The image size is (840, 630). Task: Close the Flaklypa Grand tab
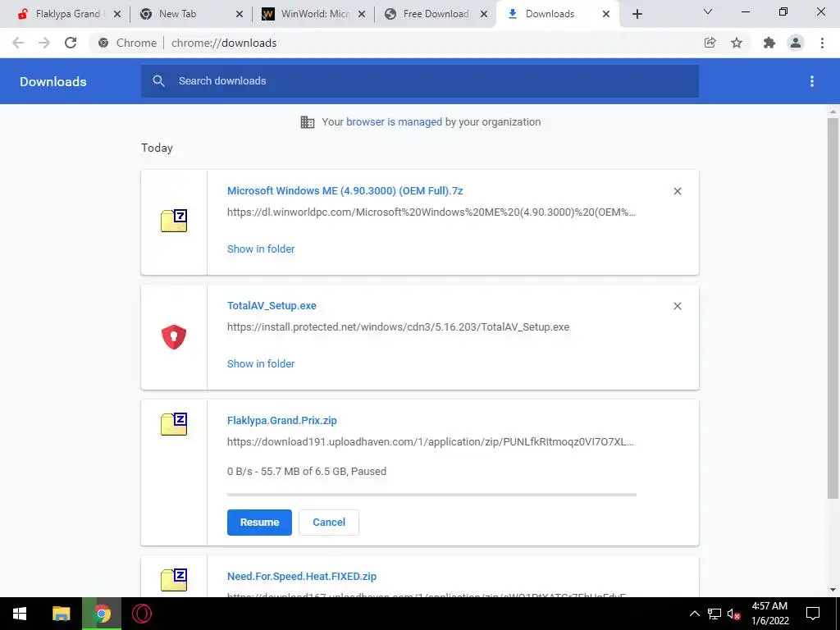coord(117,15)
